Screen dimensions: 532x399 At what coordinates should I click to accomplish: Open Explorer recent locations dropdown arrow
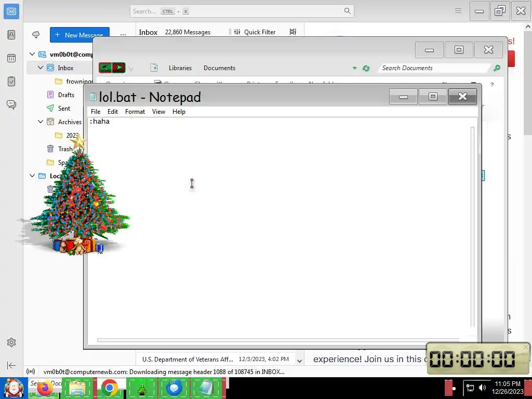(x=131, y=69)
